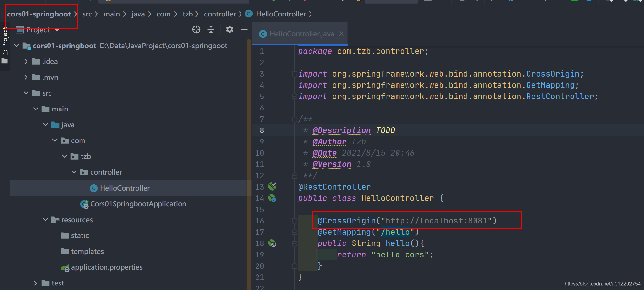
Task: Expand the .mvn folder
Action: [26, 77]
